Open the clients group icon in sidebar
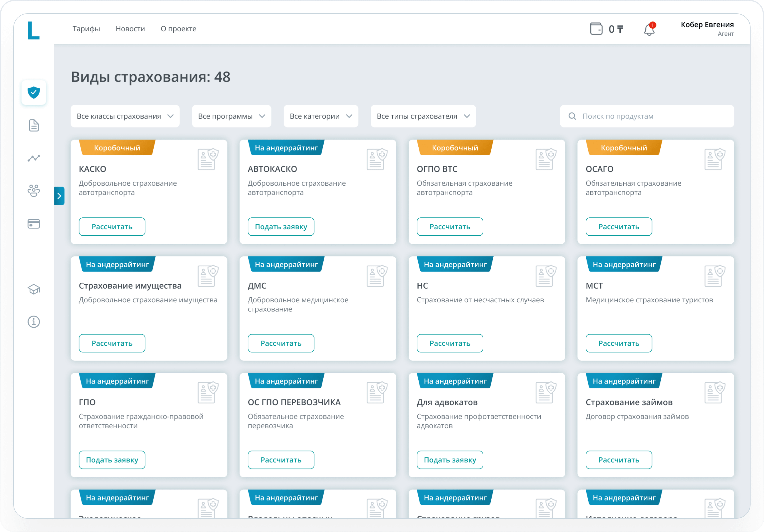Viewport: 764px width, 532px height. (x=34, y=191)
